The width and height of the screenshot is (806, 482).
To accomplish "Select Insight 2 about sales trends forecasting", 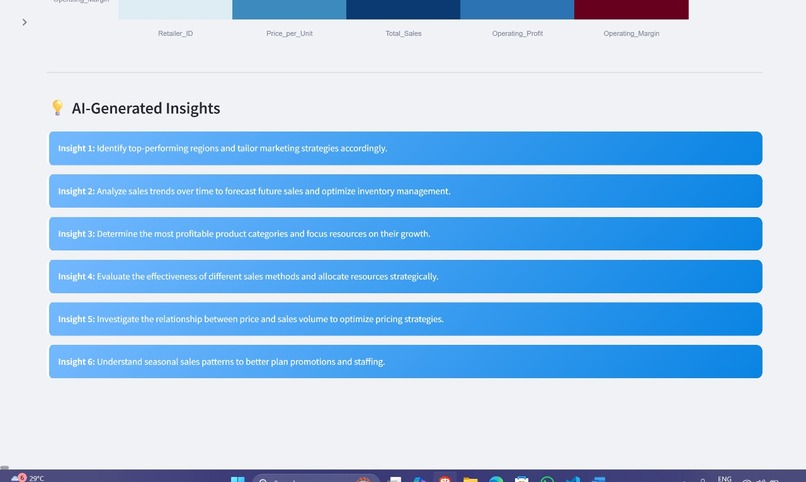I will [406, 191].
